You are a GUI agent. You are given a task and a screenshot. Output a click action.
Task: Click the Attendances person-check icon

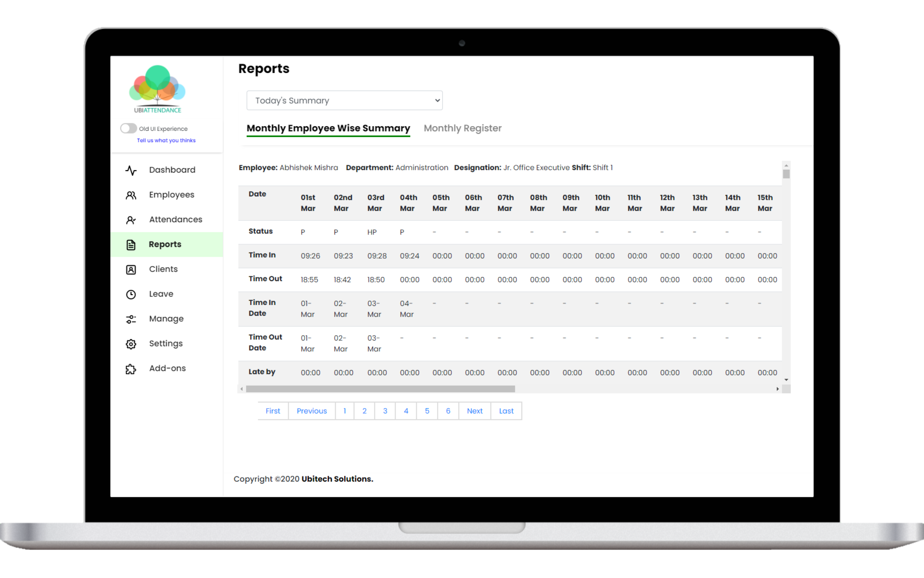[x=131, y=220]
